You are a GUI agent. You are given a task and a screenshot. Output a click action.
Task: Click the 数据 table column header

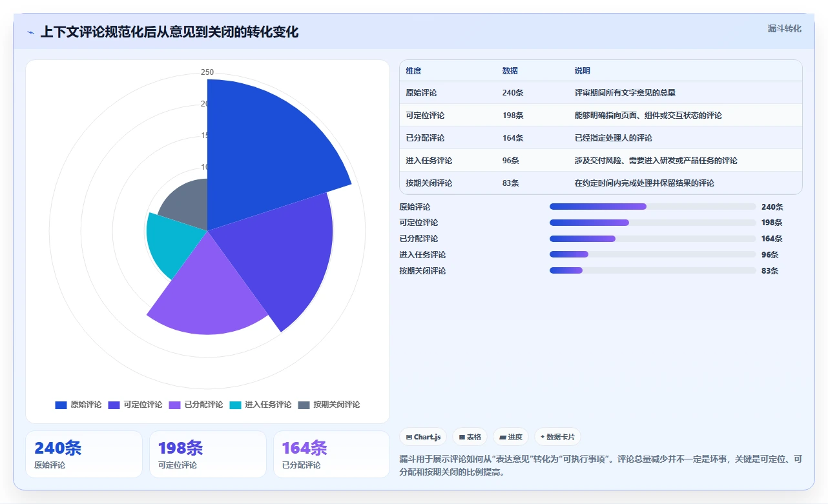(x=510, y=71)
